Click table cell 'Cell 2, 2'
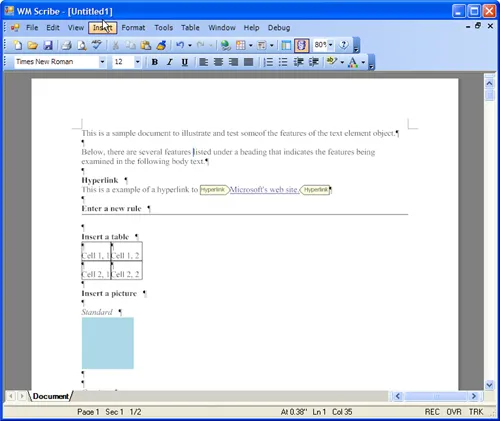500x421 pixels. (126, 270)
